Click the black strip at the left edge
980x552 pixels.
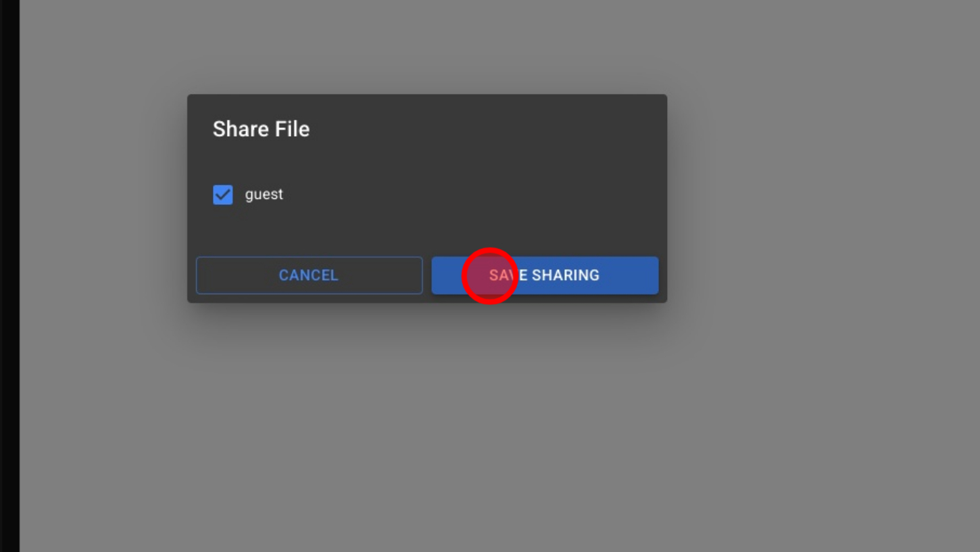pos(9,271)
